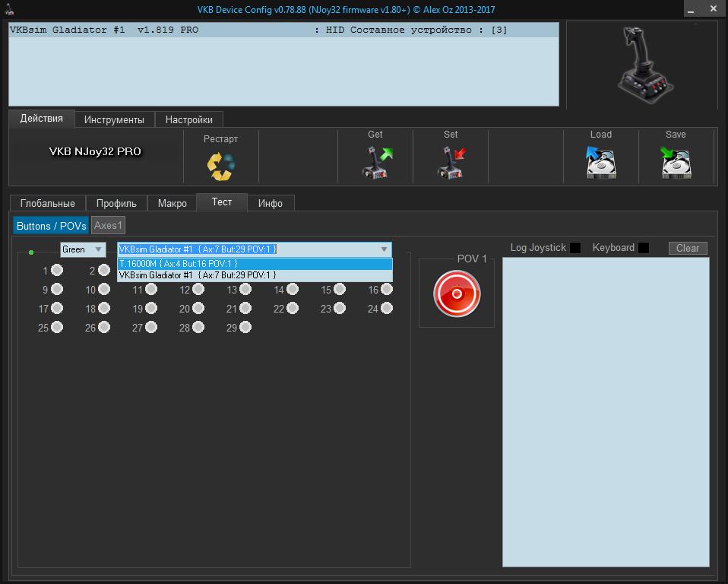This screenshot has width=728, height=584.
Task: Show the Инфо tab
Action: click(x=271, y=203)
